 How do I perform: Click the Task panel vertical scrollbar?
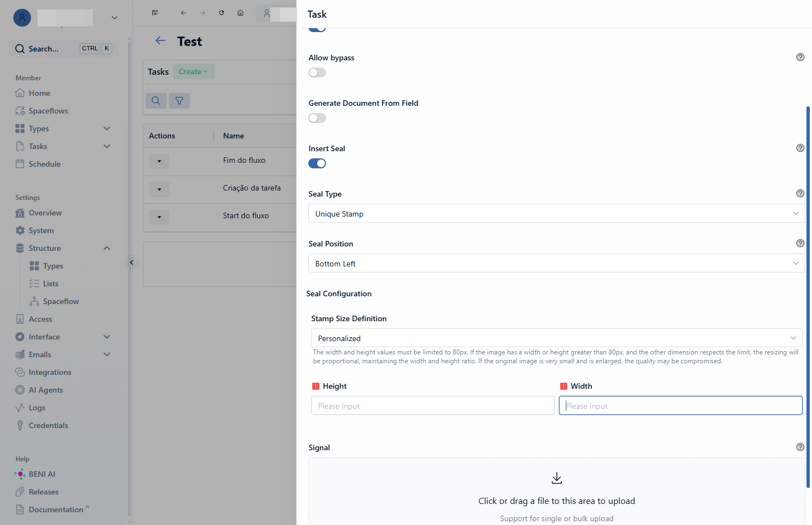[808, 296]
